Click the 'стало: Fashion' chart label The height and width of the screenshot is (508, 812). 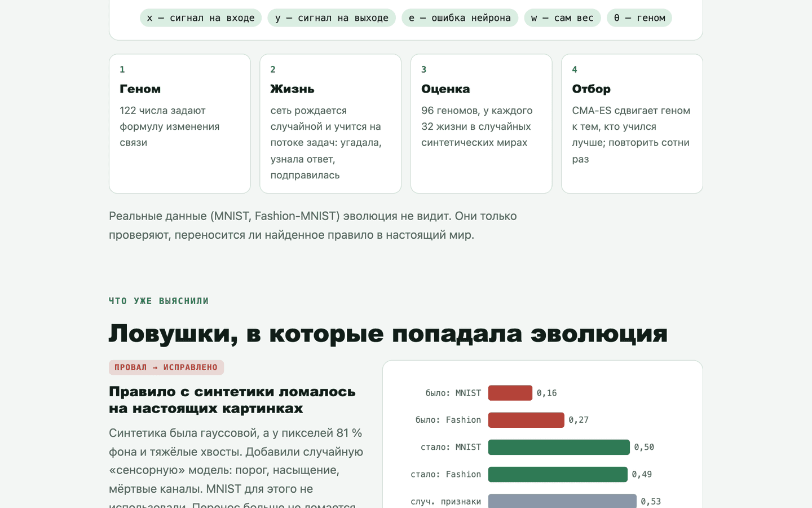pyautogui.click(x=446, y=474)
